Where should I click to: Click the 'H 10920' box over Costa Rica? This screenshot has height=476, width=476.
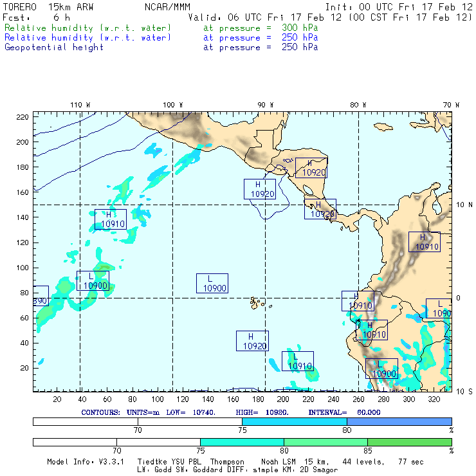[320, 209]
